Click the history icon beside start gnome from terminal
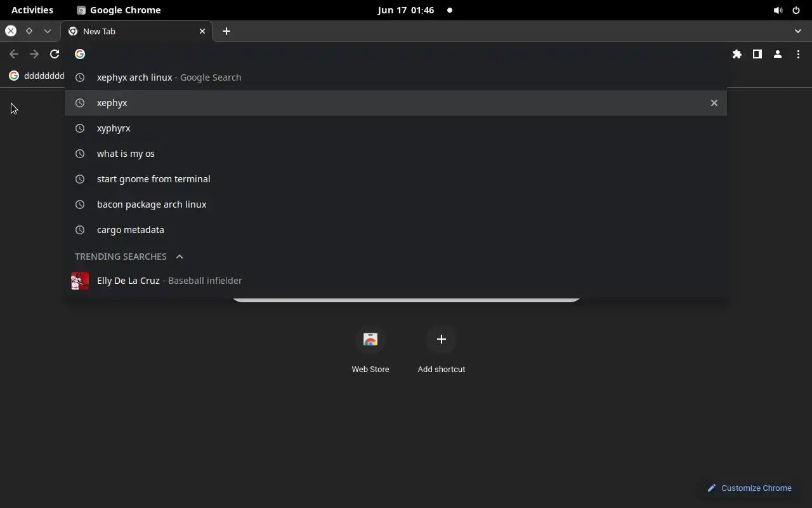The image size is (812, 508). pyautogui.click(x=80, y=179)
